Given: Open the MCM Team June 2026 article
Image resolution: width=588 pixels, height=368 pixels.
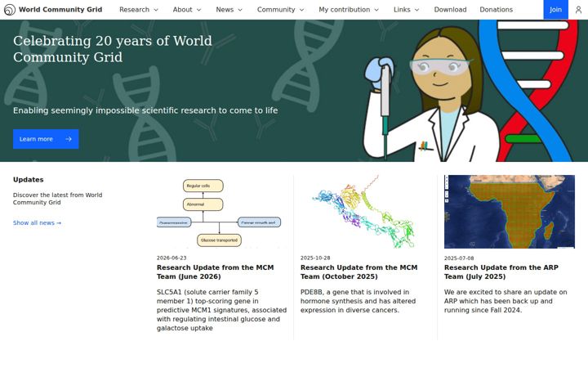Looking at the screenshot, I should click(216, 272).
